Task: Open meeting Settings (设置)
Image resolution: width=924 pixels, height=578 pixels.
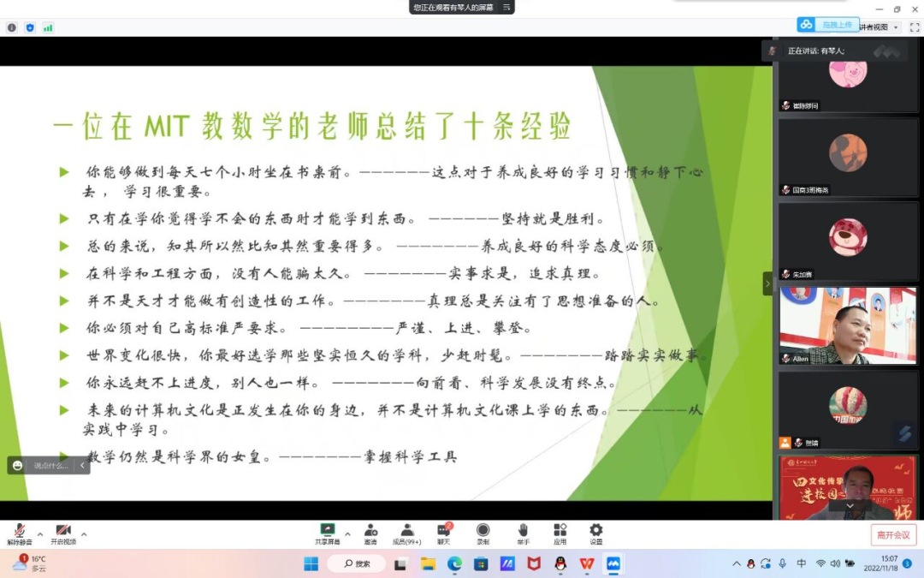Action: [x=595, y=534]
